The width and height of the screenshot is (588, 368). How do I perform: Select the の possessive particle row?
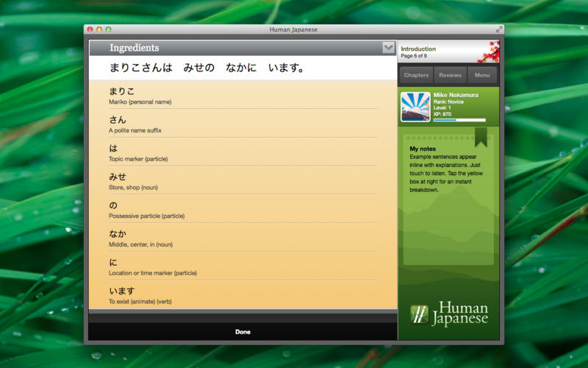click(243, 210)
